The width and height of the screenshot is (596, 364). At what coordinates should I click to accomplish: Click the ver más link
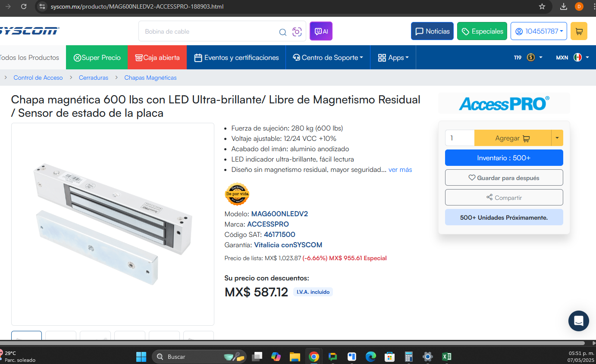(400, 170)
